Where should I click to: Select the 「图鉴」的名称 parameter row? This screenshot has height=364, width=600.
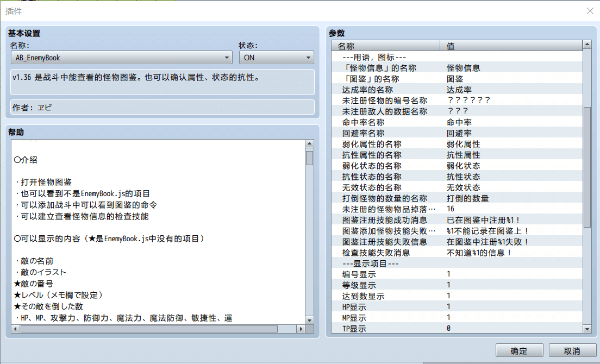[x=457, y=79]
